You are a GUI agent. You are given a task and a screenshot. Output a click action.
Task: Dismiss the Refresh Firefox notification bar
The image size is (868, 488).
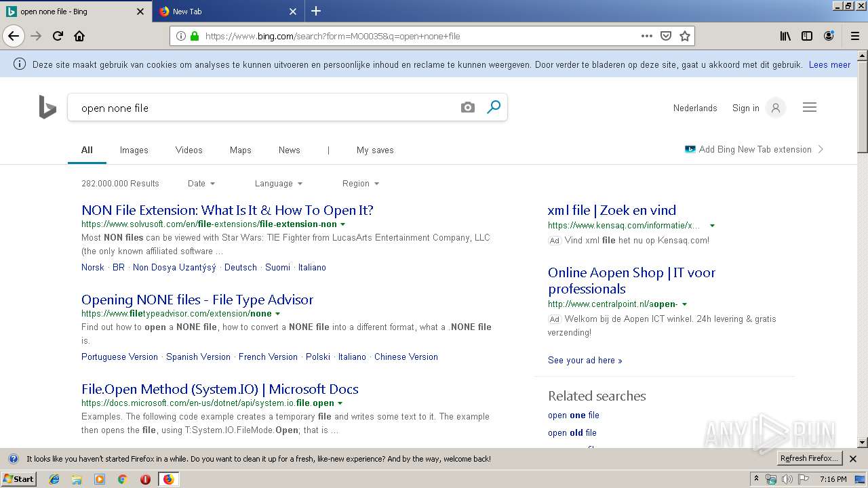853,459
